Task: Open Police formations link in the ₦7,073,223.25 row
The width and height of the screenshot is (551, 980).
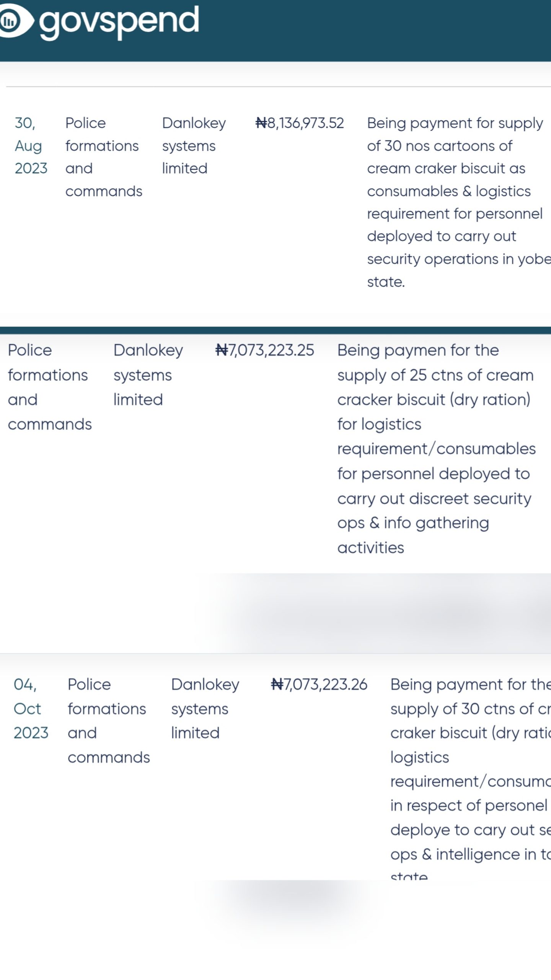Action: (50, 387)
